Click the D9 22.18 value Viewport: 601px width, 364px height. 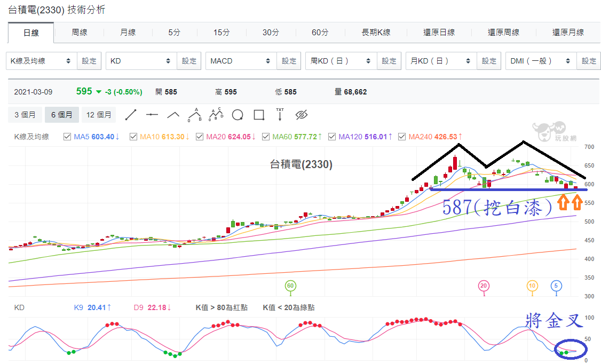[x=152, y=307]
